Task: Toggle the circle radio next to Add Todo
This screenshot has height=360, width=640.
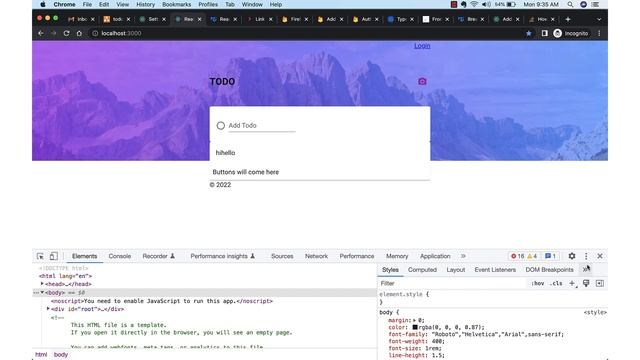Action: click(220, 125)
